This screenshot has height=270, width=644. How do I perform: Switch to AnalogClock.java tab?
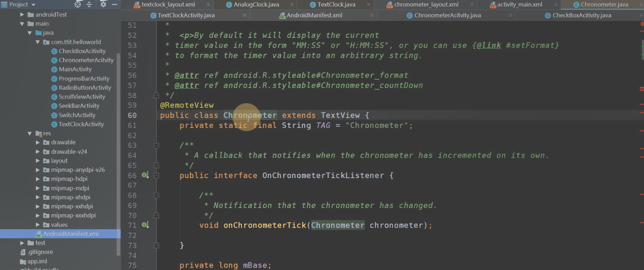click(x=256, y=5)
